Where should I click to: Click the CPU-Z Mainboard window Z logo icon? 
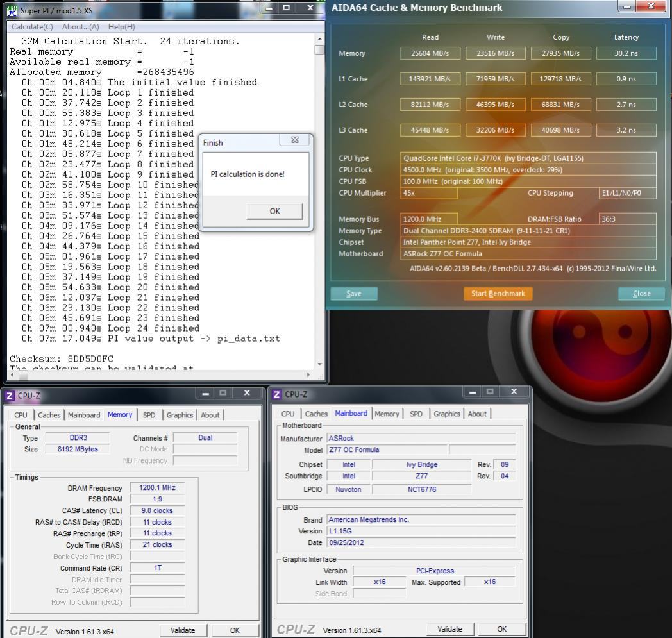[277, 394]
